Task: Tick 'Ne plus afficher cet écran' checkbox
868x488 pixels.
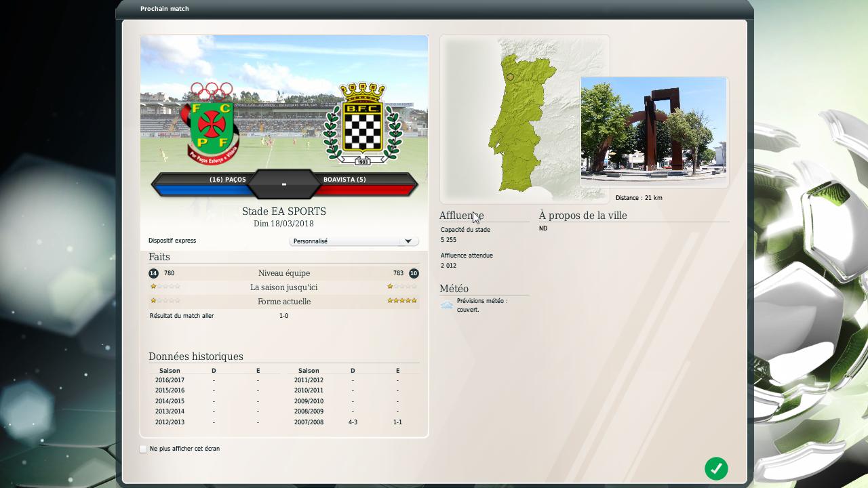Action: (x=143, y=449)
